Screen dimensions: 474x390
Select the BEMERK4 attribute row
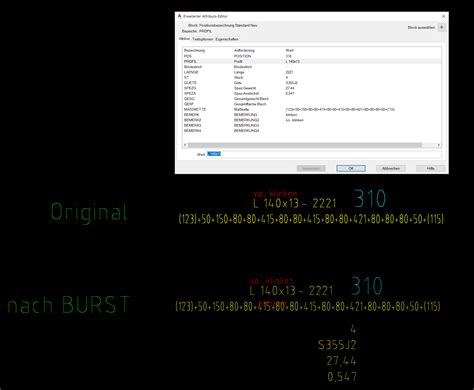click(312, 131)
